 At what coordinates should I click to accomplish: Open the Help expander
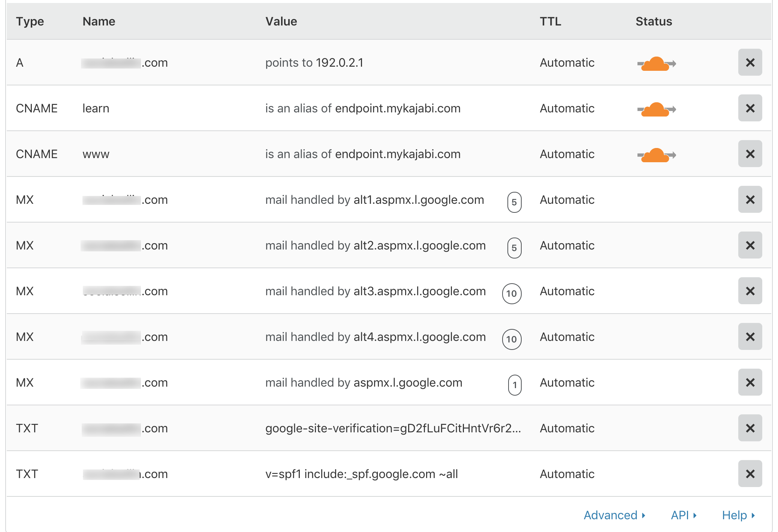pos(738,515)
